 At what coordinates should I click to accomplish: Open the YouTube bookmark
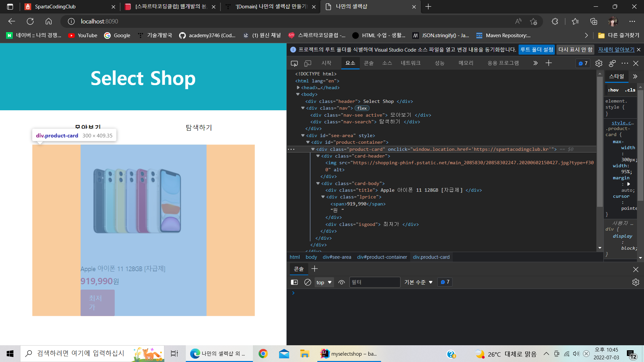[83, 36]
